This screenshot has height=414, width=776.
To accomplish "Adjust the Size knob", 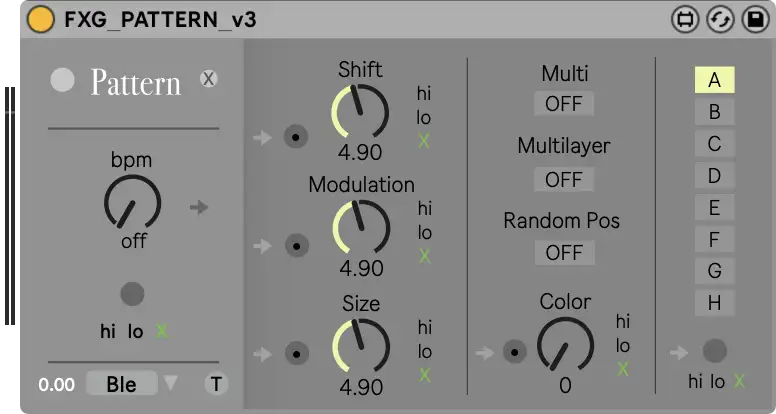I will (361, 346).
